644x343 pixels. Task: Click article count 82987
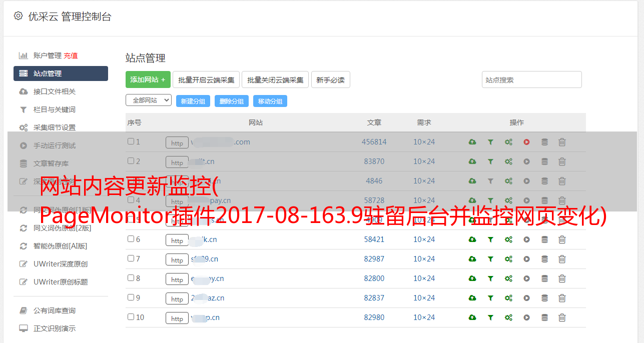click(x=374, y=259)
